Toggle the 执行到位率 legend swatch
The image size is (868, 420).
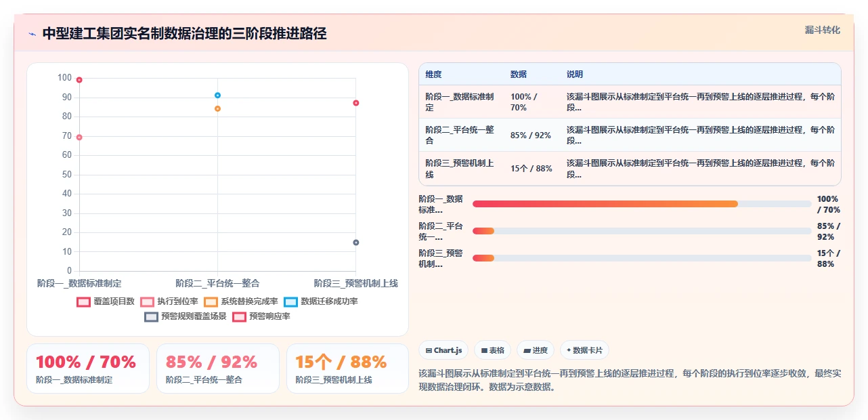[x=148, y=301]
